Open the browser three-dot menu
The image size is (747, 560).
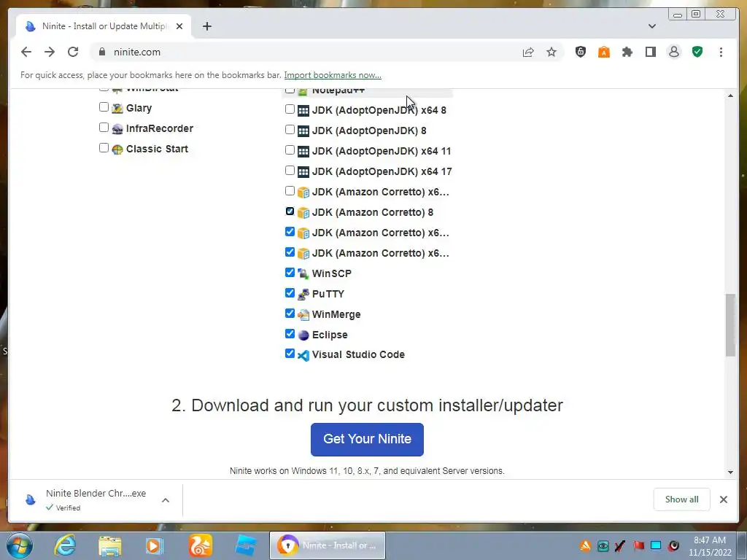pos(721,52)
